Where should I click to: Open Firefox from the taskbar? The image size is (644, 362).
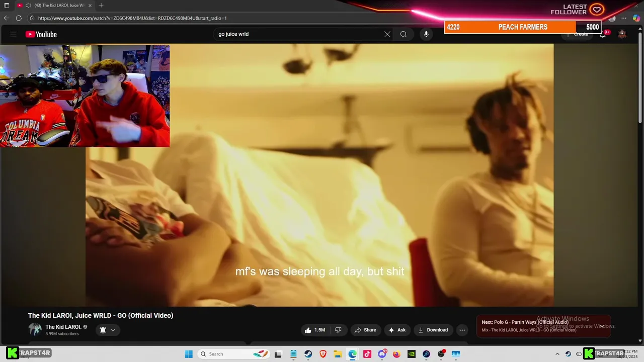[396, 354]
